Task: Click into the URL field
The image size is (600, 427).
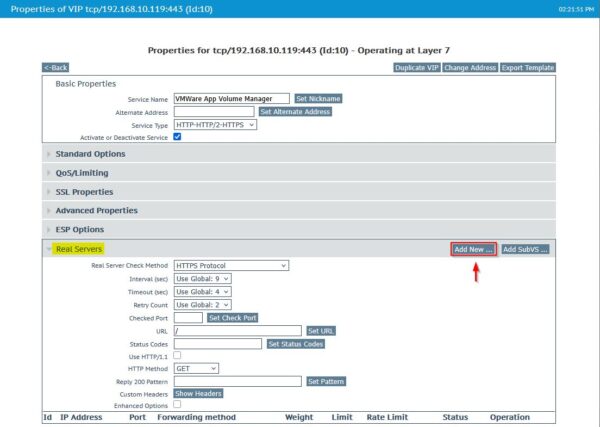Action: tap(237, 331)
